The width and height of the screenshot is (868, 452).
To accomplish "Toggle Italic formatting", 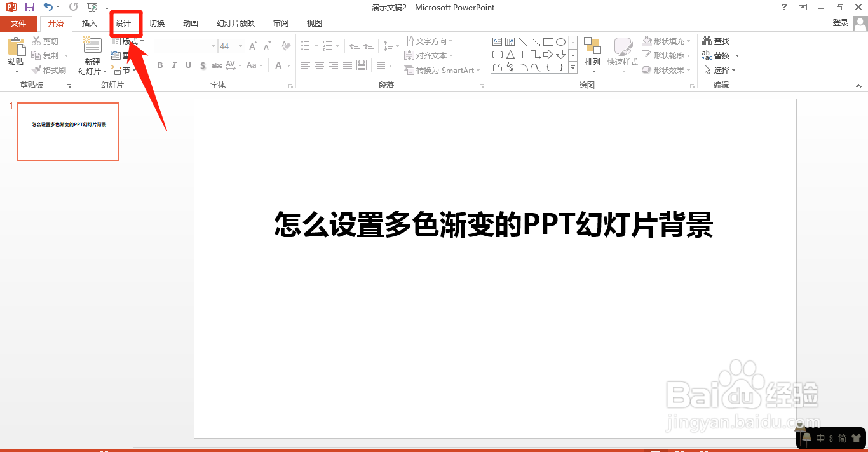I will [174, 65].
